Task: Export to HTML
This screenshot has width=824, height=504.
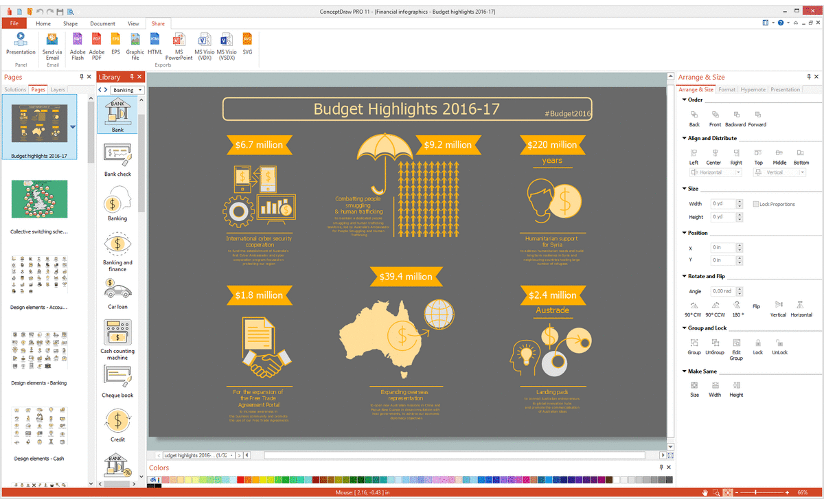Action: click(x=155, y=43)
